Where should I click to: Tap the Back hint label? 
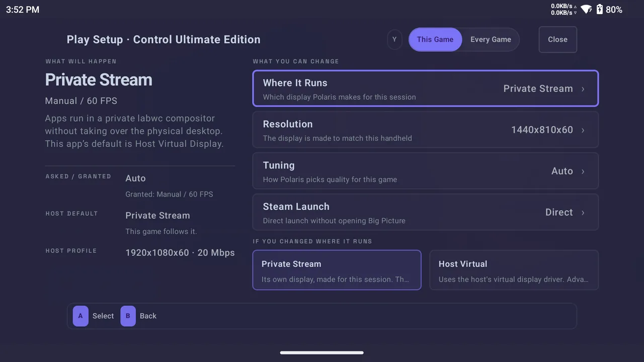[x=148, y=316]
